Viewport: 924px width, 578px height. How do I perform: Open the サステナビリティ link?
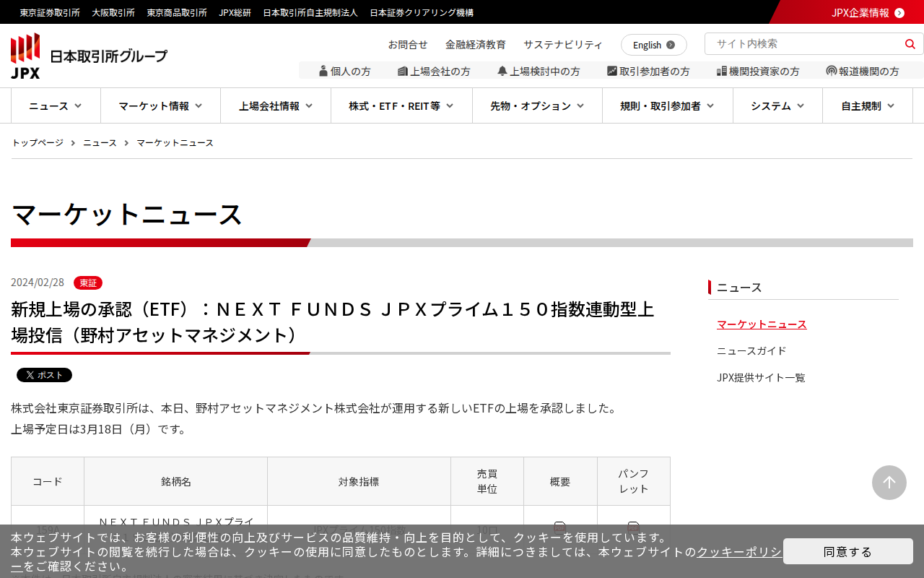click(563, 44)
